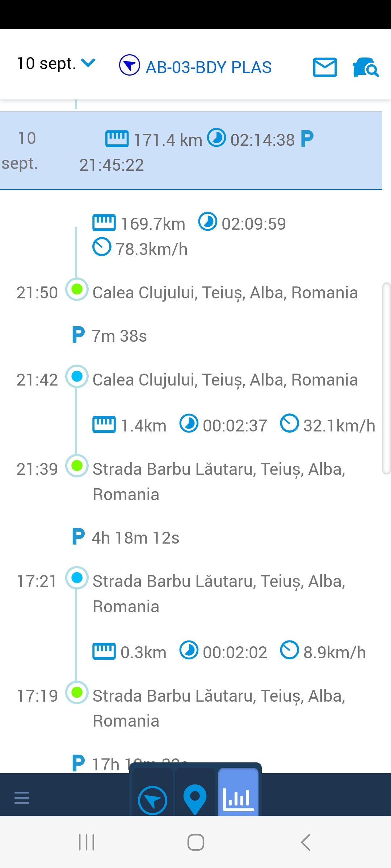
Task: Expand the 10 sept. date dropdown
Action: [x=56, y=64]
